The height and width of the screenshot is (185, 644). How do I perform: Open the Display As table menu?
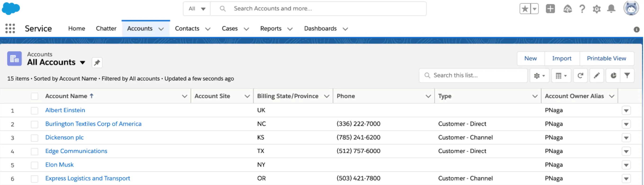[x=561, y=75]
